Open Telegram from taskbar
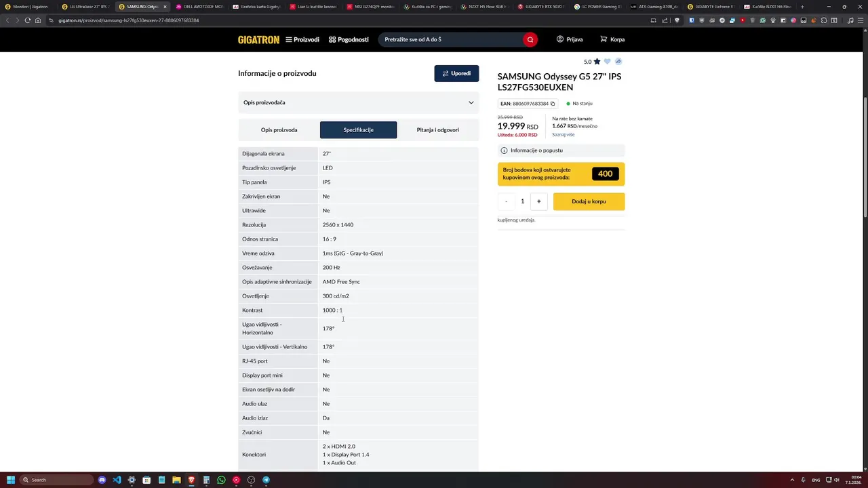The width and height of the screenshot is (868, 488). pos(266,480)
